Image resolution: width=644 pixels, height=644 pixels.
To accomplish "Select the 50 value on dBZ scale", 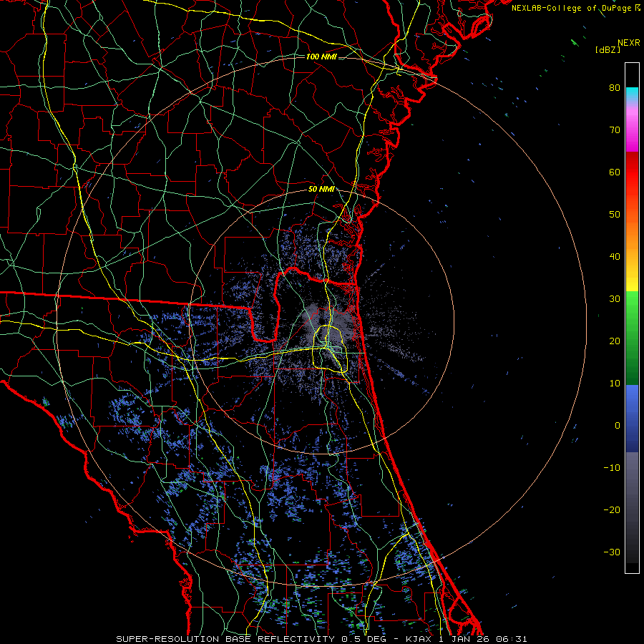I will pyautogui.click(x=615, y=215).
